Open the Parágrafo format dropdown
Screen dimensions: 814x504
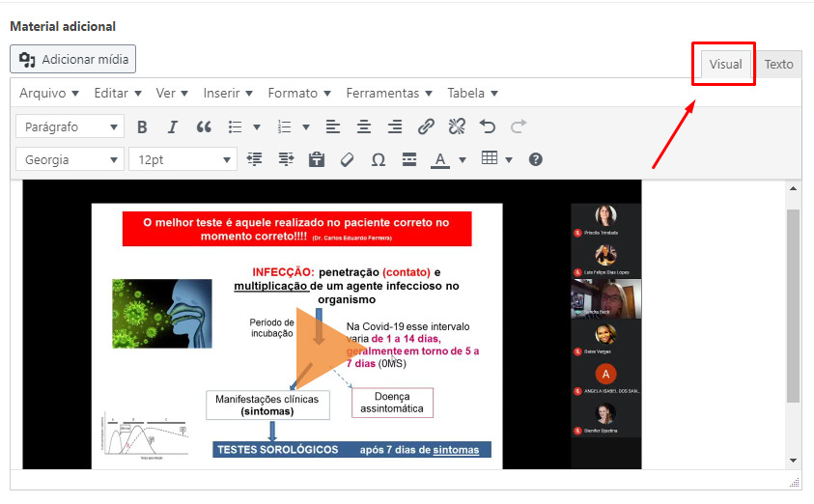tap(70, 126)
